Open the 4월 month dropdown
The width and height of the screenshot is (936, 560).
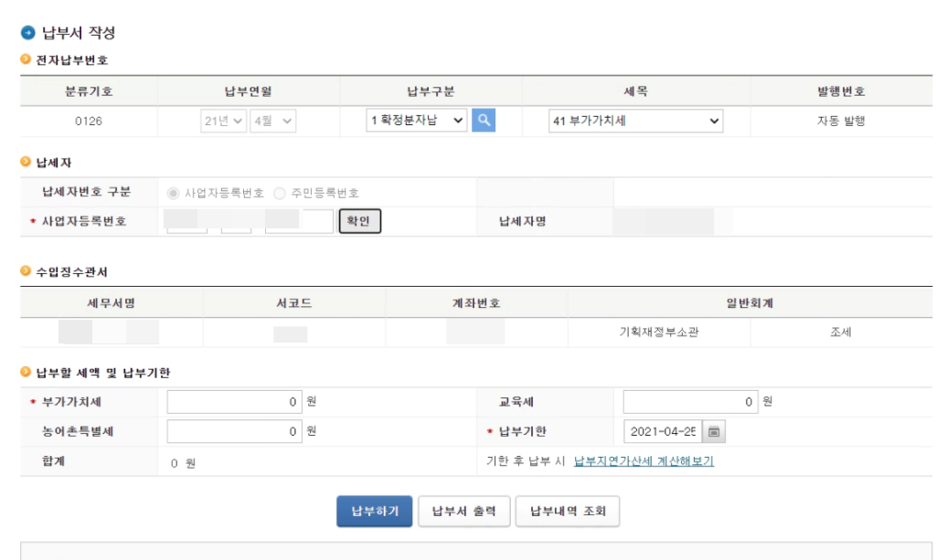[x=272, y=122]
